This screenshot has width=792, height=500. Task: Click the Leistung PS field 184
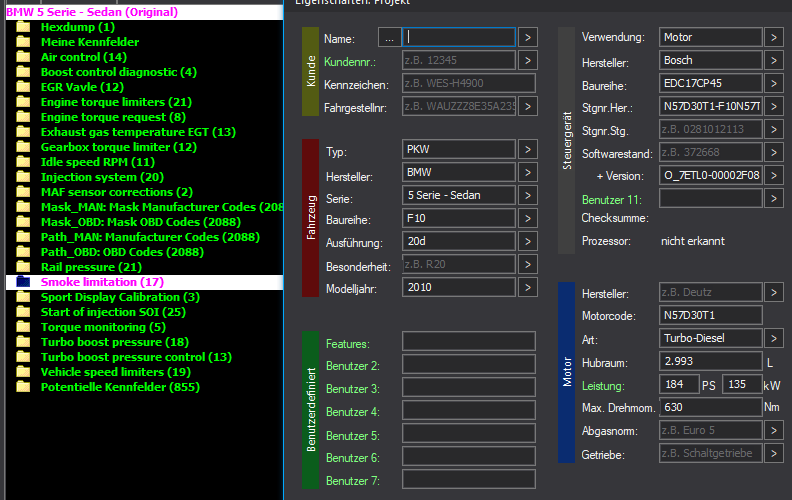pos(679,384)
